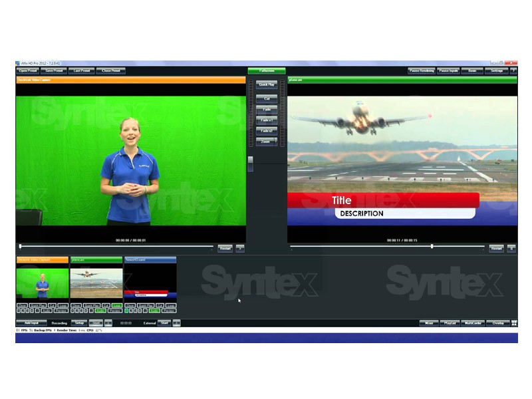Expand the Zoom transition dropdown
Screen dimensions: 532x399
tap(275, 142)
